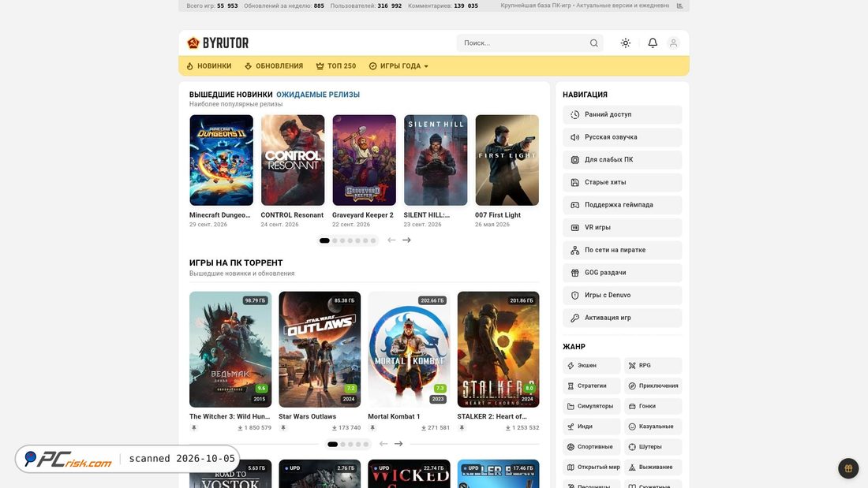Open STALKER 2 cover image
The image size is (868, 488).
coord(498,350)
